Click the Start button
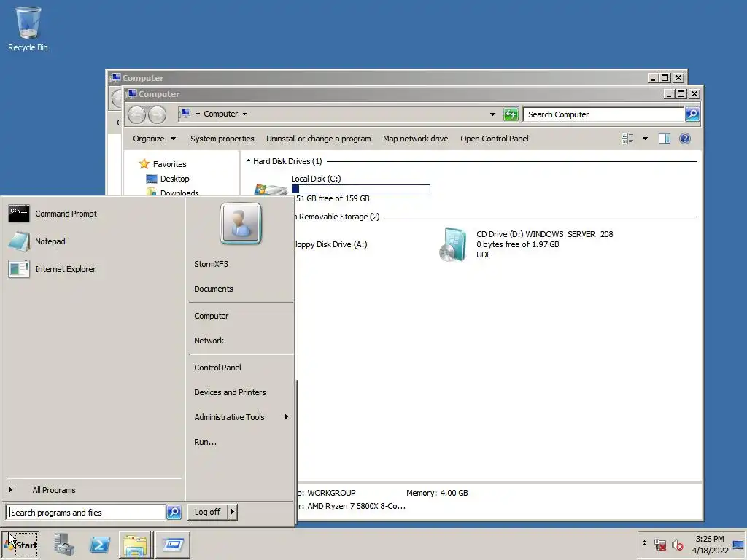This screenshot has width=747, height=560. point(20,544)
